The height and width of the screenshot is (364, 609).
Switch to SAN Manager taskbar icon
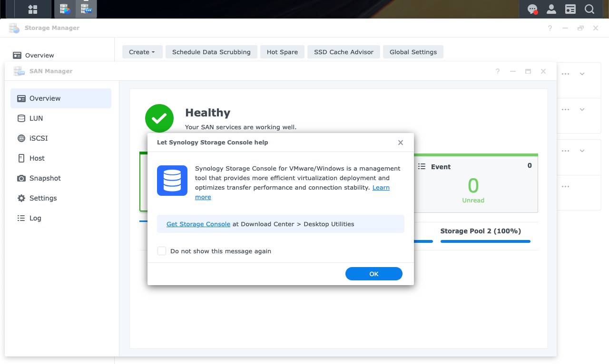(86, 9)
